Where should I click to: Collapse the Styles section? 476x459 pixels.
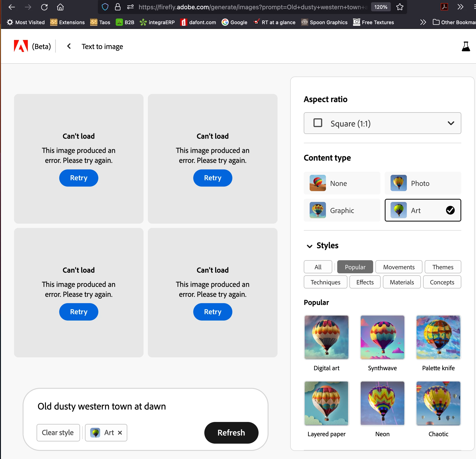pos(309,246)
